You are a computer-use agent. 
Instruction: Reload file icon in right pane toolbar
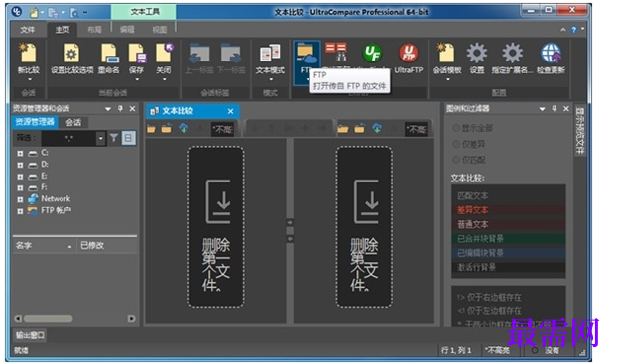(359, 128)
